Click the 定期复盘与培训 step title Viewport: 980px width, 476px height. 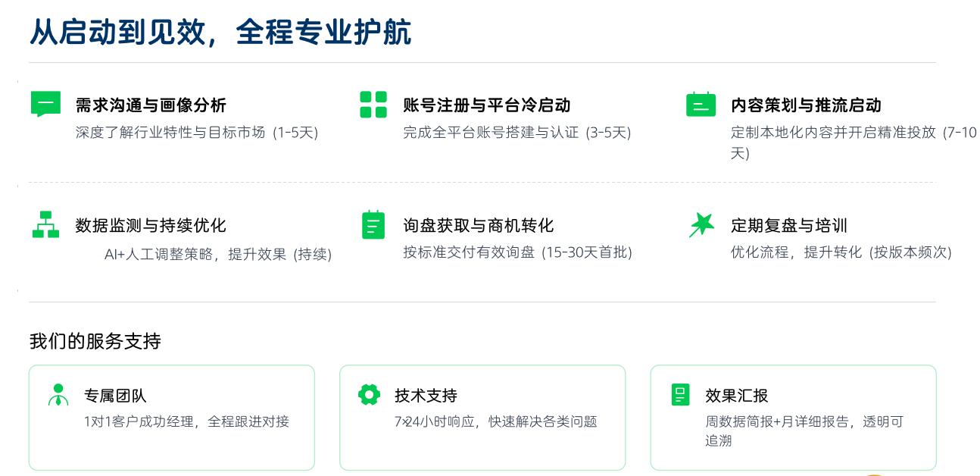[x=788, y=225]
